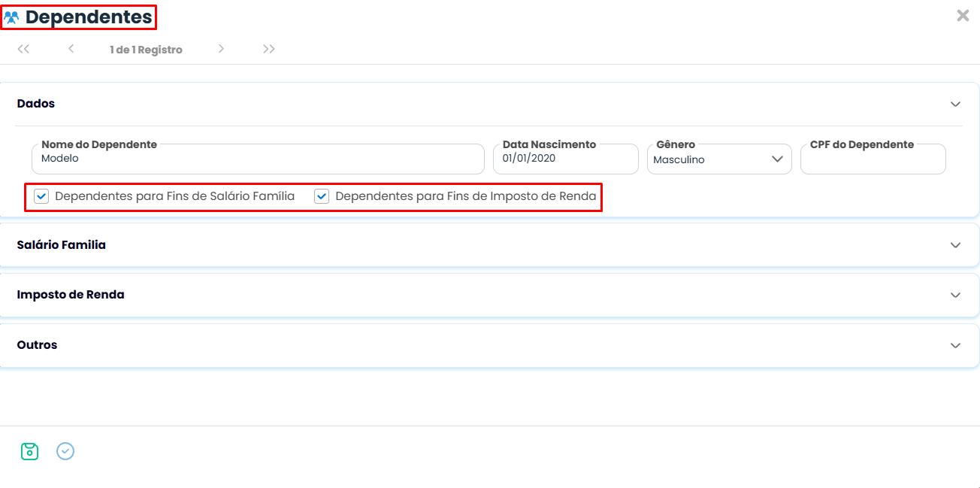Expand the Imposto de Renda section chevron
980x488 pixels.
click(955, 295)
